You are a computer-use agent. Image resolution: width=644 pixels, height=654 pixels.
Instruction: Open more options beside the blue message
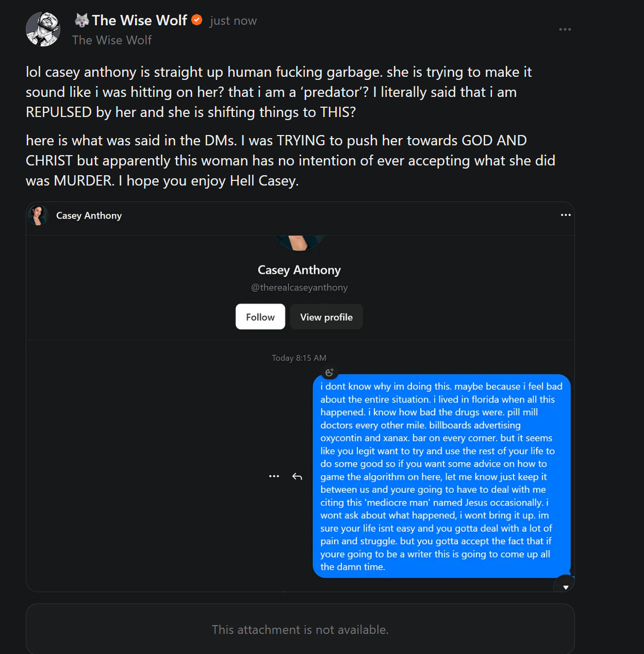[x=274, y=476]
